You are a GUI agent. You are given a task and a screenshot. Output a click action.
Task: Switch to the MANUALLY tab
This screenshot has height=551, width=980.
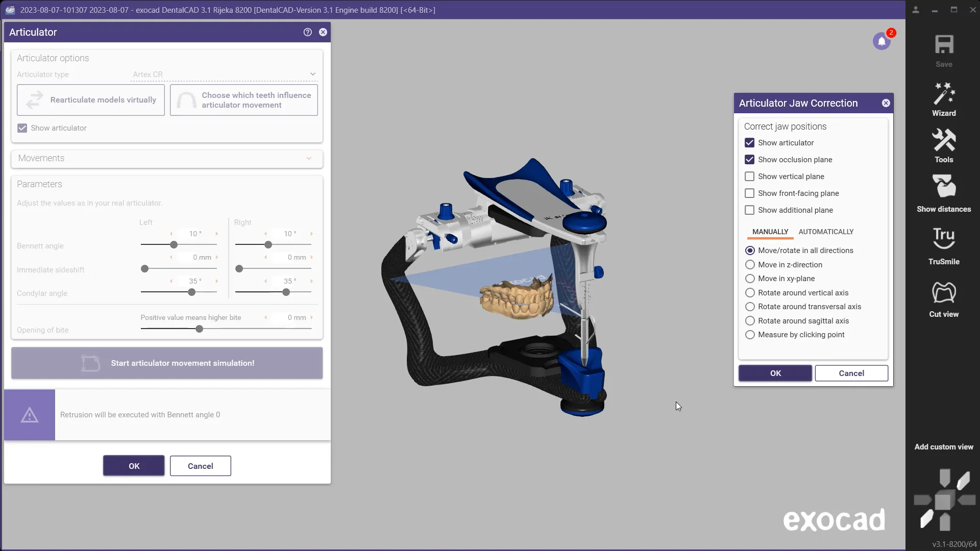[x=770, y=232]
